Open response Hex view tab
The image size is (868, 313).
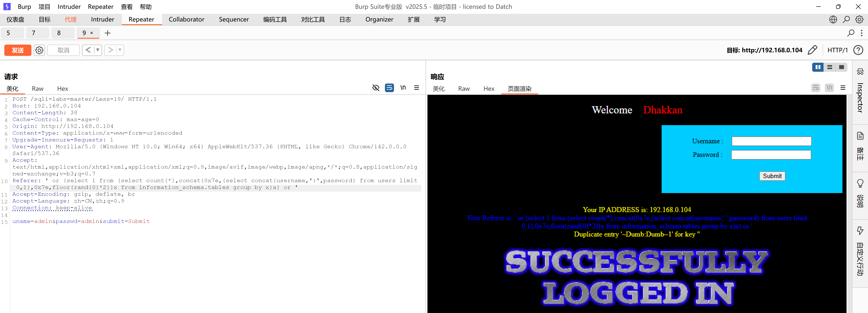(488, 89)
